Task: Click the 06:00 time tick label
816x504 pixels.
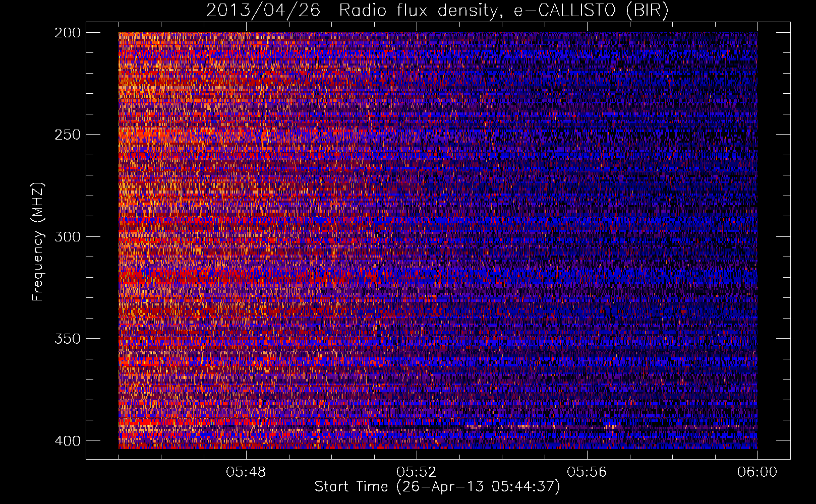Action: [x=757, y=473]
